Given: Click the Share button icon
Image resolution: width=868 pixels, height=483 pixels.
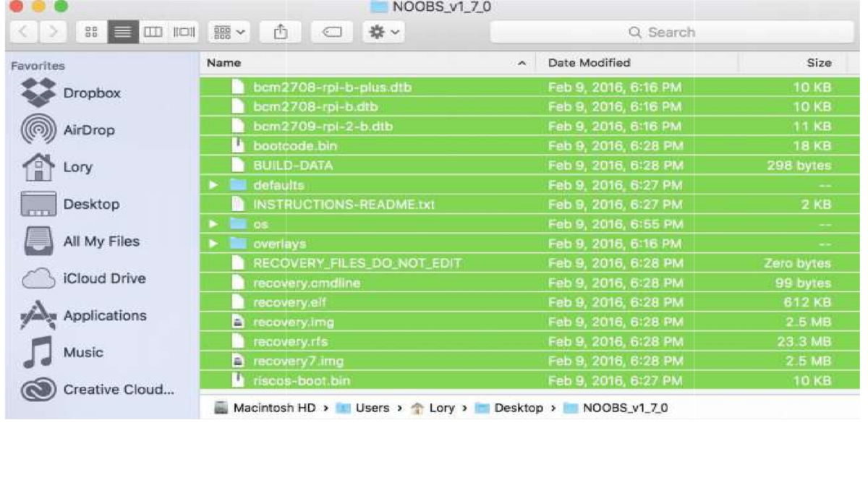Looking at the screenshot, I should click(x=281, y=33).
